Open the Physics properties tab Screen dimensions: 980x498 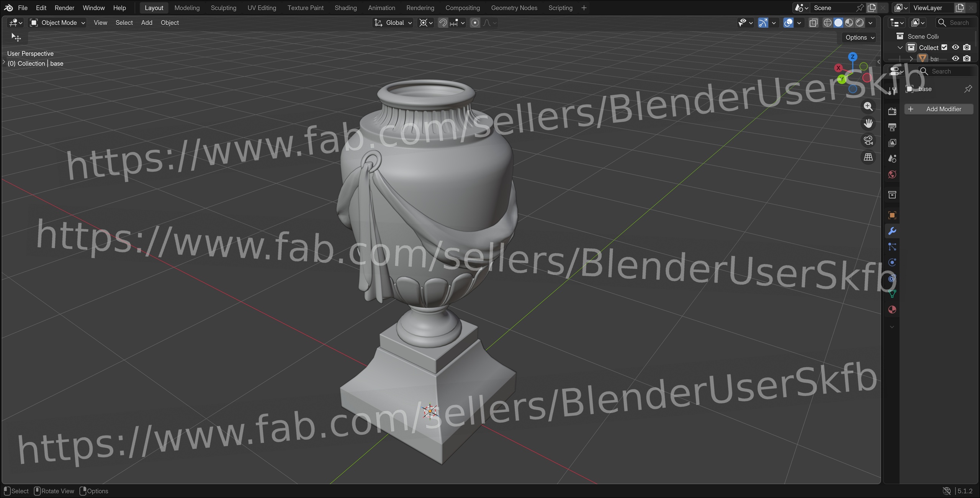892,262
